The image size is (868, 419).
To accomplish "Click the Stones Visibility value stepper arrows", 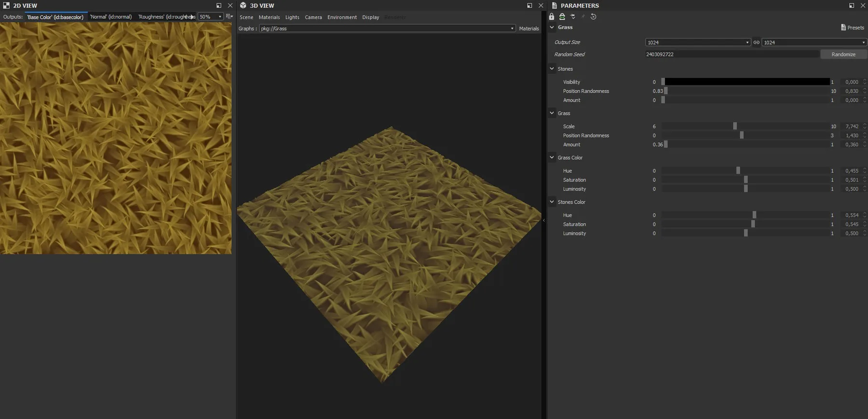I will (865, 82).
